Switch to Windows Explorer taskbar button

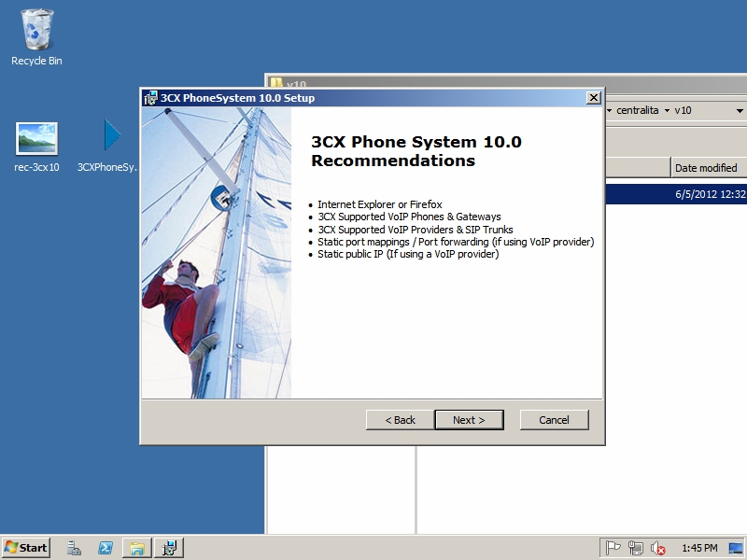(x=136, y=548)
